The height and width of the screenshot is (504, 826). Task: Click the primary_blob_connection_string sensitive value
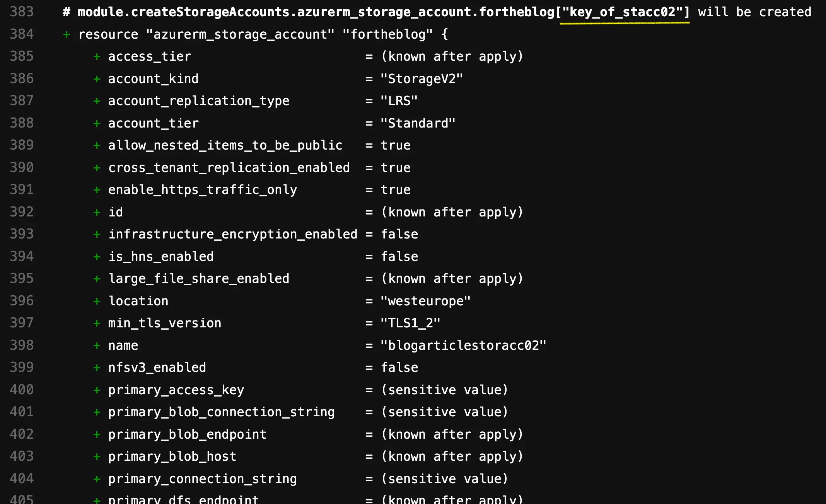coord(444,412)
